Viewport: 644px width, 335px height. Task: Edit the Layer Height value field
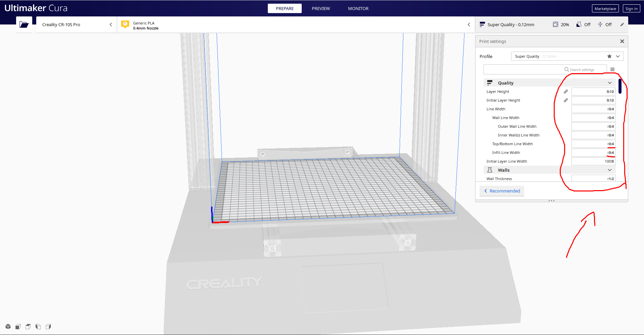click(x=593, y=92)
